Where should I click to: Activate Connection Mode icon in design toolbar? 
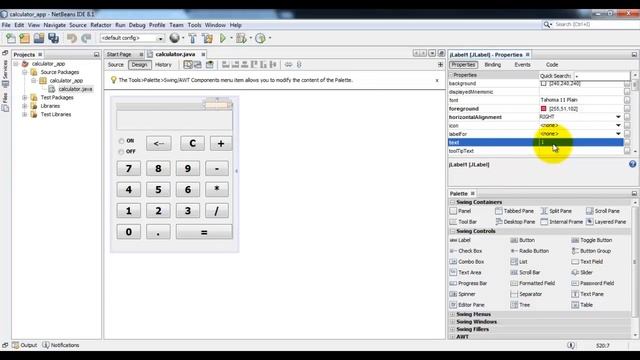[198, 64]
